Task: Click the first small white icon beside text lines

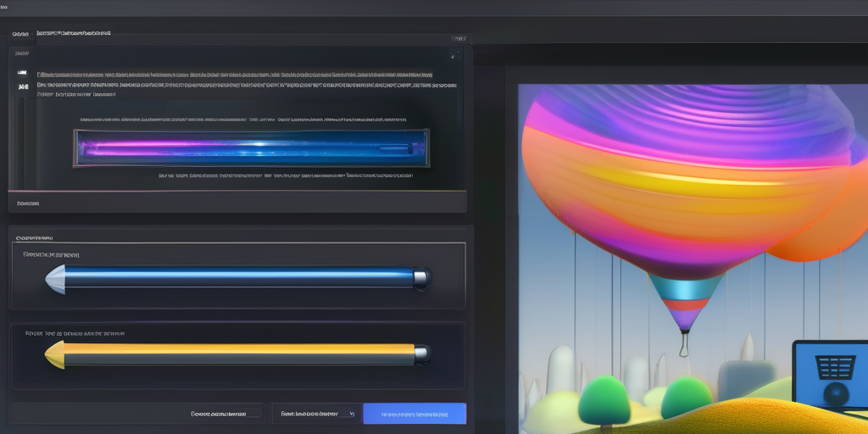Action: 22,73
